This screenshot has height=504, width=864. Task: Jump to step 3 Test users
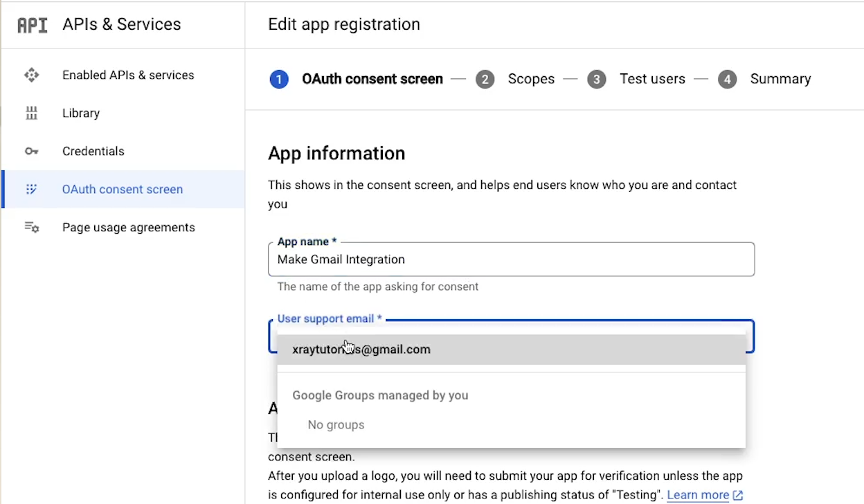coord(636,79)
